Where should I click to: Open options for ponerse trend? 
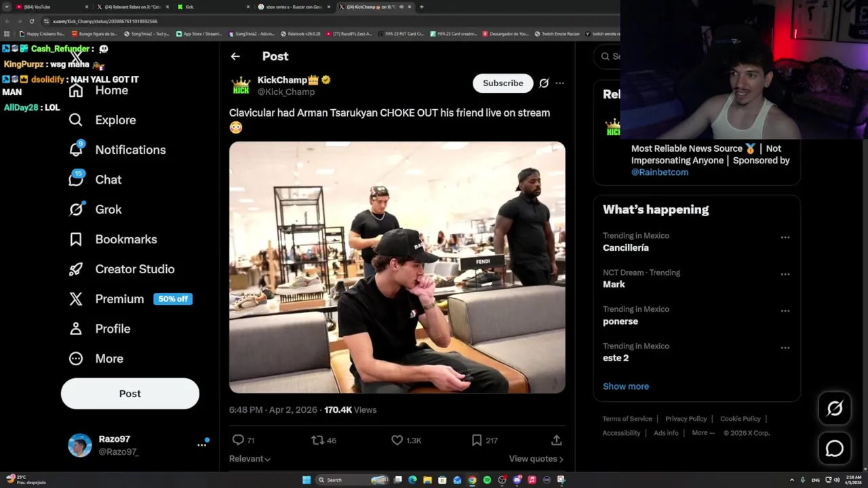[785, 310]
